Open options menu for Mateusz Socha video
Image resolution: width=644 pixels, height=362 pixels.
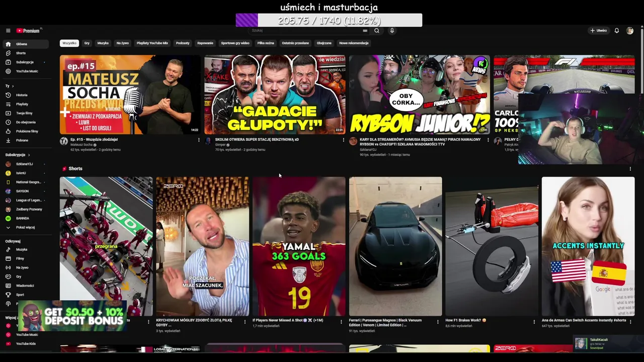[199, 140]
